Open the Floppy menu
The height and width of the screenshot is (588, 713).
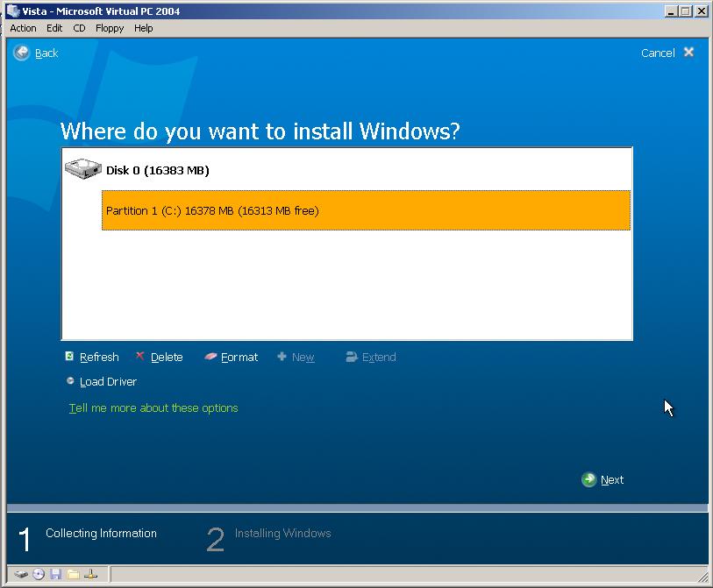[x=110, y=28]
